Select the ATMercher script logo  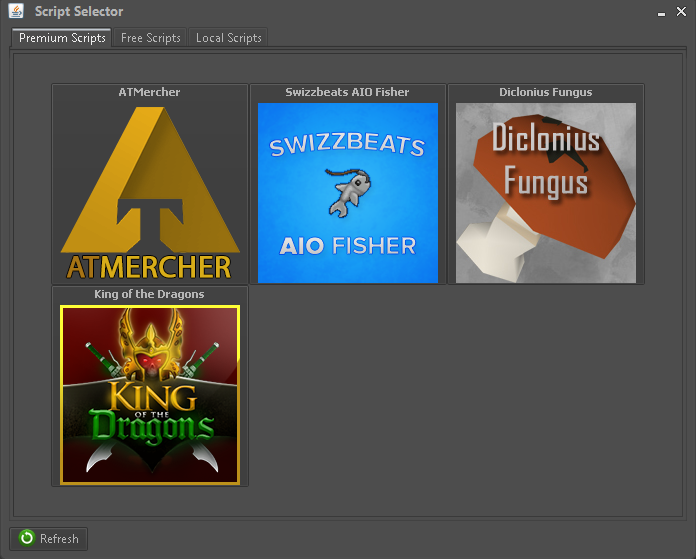tap(150, 193)
